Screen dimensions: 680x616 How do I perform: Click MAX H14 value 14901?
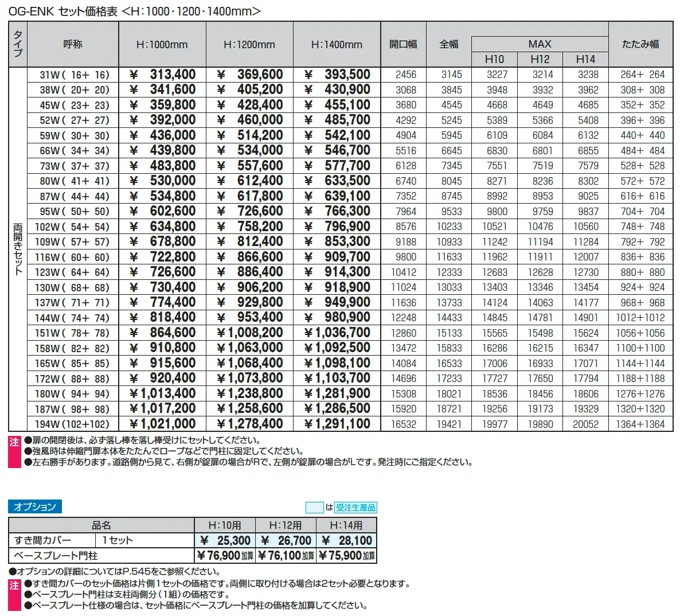tap(586, 318)
